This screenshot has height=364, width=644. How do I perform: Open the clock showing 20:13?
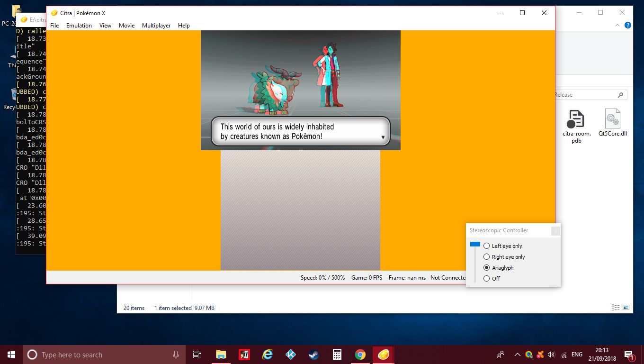point(603,355)
